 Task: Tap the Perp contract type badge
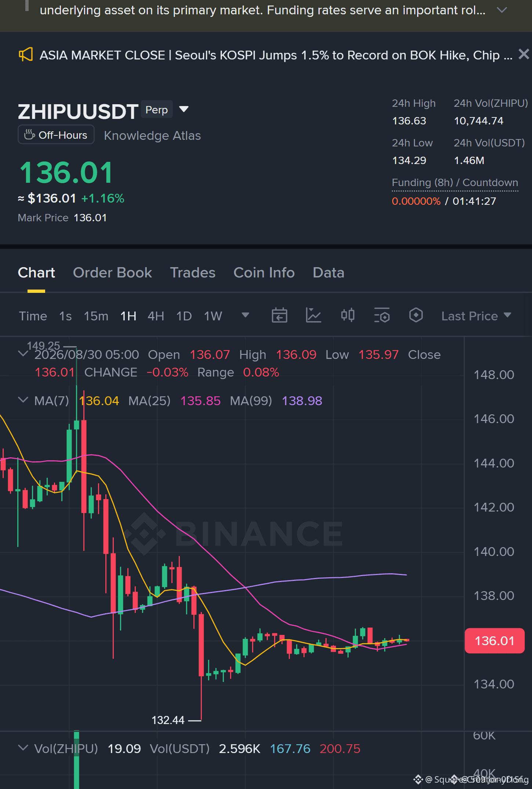[x=157, y=109]
